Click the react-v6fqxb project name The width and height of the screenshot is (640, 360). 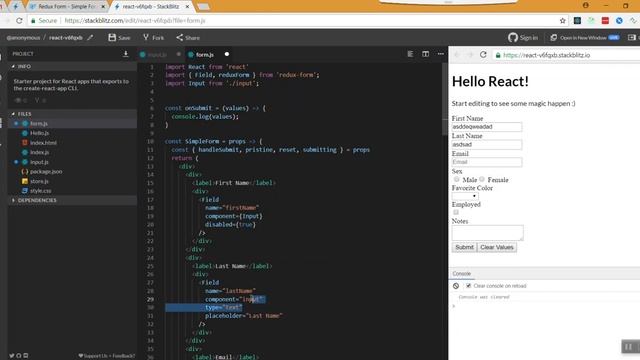click(x=66, y=38)
